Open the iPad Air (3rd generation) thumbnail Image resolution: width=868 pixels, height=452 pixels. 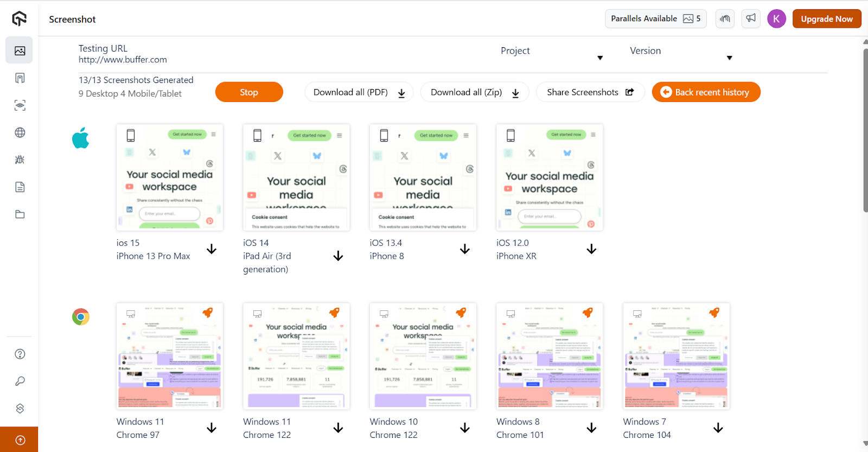[296, 177]
